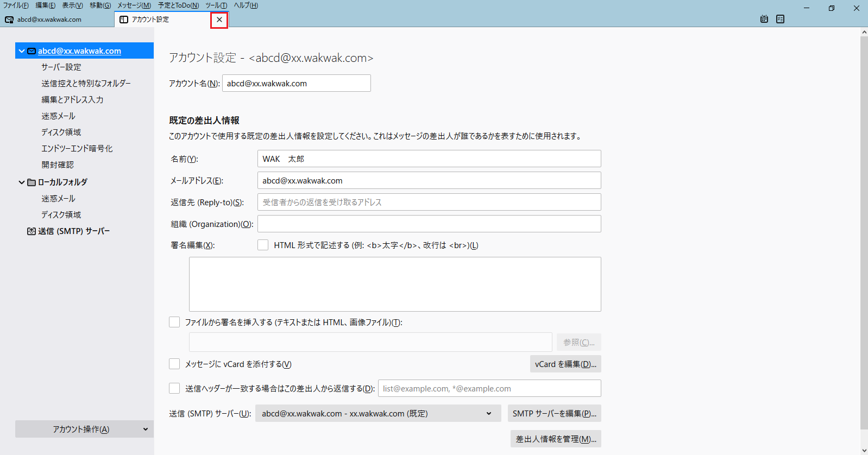Click the 組織 (Organization) field

point(429,224)
